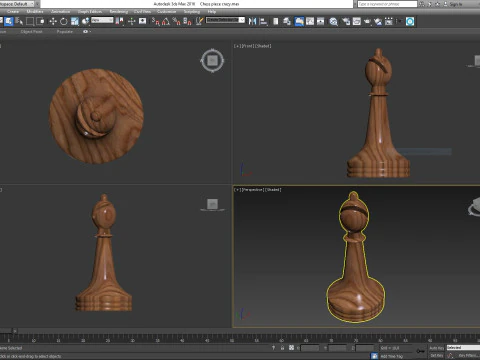Click the X coordinate field
This screenshot has height=360, width=480.
tap(310, 348)
